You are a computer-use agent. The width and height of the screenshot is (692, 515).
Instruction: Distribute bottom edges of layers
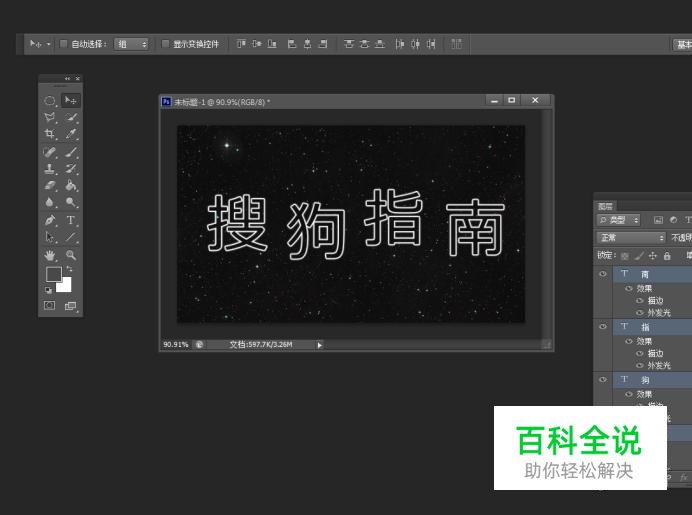click(x=380, y=44)
